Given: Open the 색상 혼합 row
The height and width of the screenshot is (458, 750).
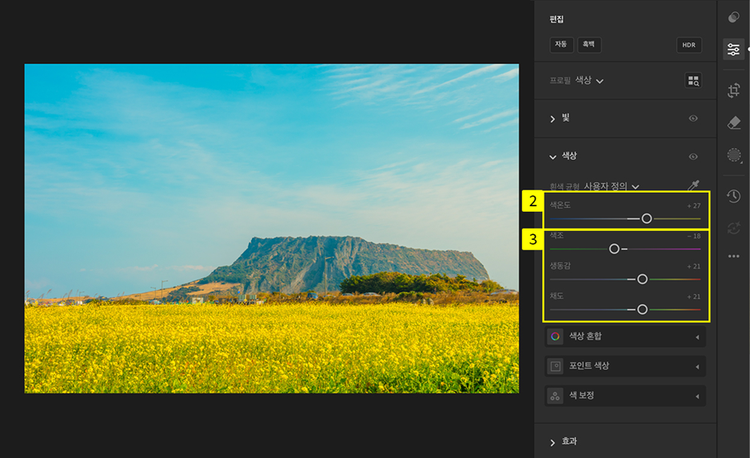Looking at the screenshot, I should point(625,337).
